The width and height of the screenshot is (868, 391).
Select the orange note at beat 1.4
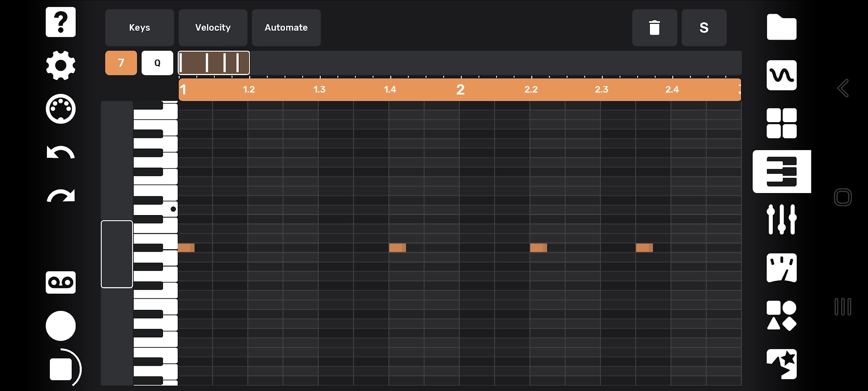pos(397,248)
